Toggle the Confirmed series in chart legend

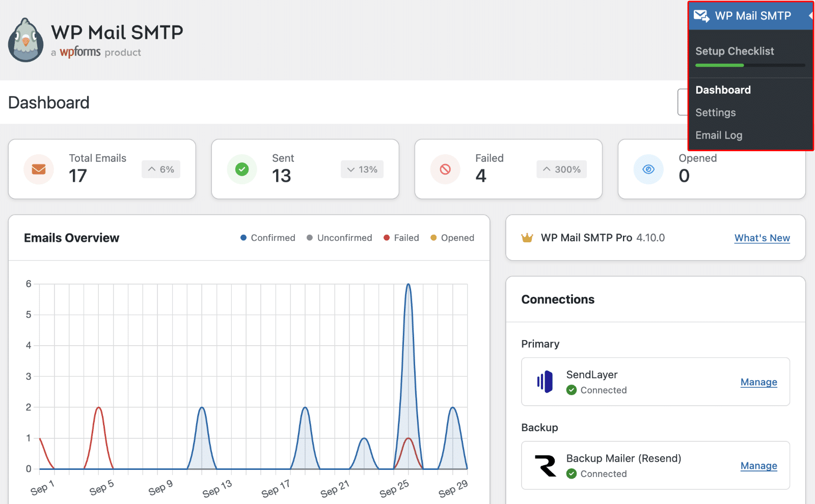pos(268,238)
